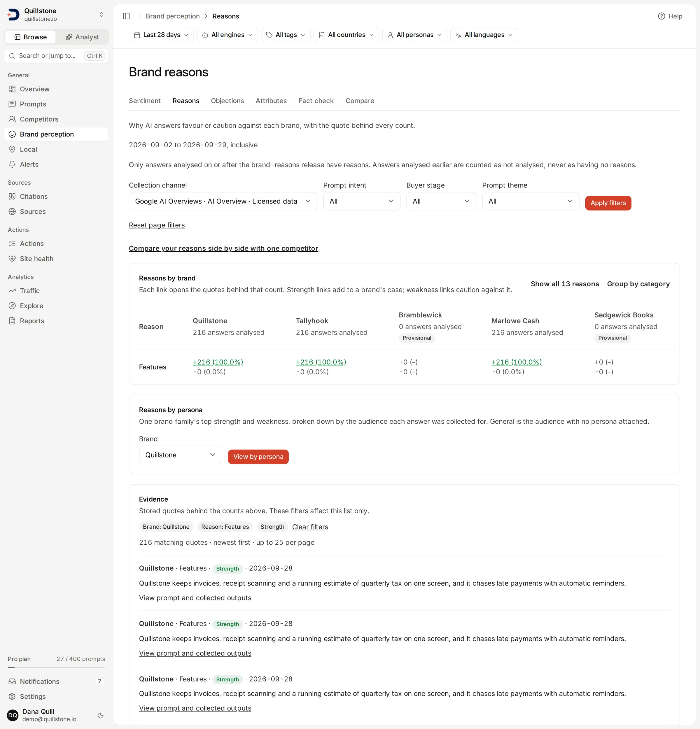
Task: Open Compare your reasons side by side link
Action: click(223, 248)
